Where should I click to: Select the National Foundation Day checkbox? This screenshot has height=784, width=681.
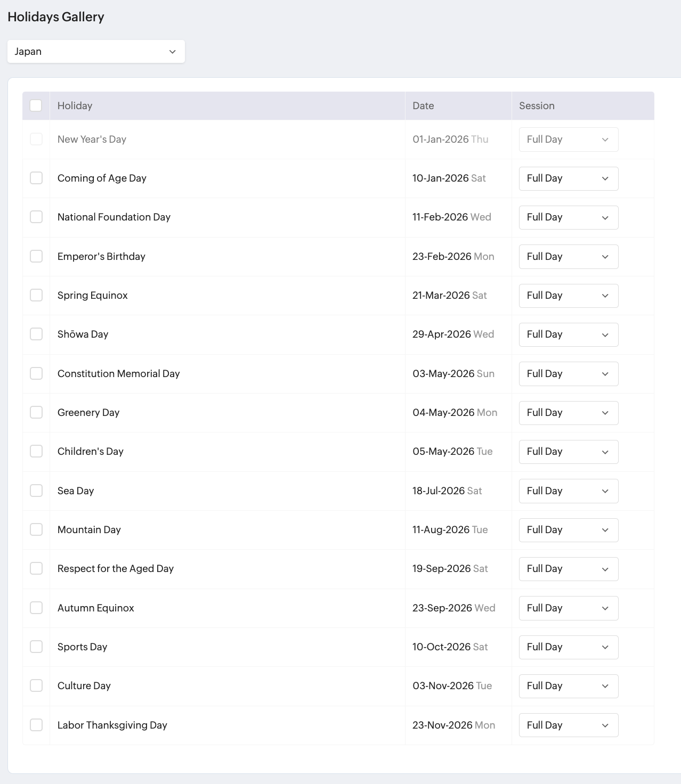click(36, 217)
